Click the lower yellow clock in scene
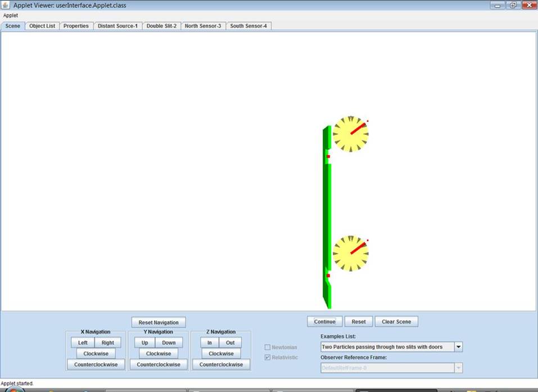 click(350, 253)
